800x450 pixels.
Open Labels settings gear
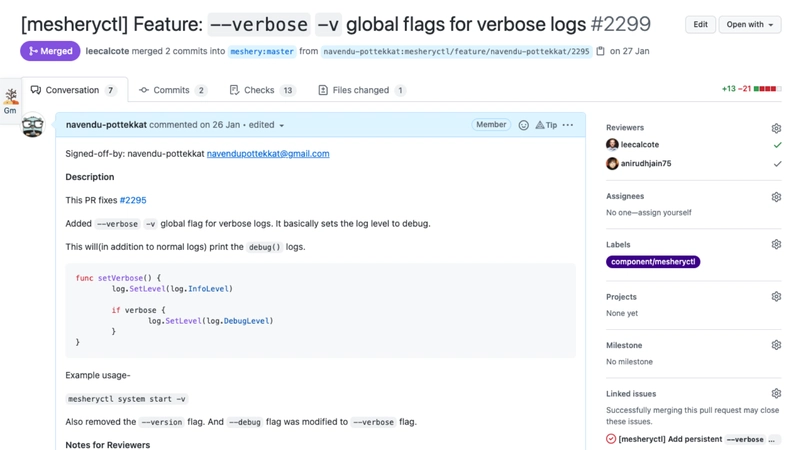pyautogui.click(x=776, y=244)
